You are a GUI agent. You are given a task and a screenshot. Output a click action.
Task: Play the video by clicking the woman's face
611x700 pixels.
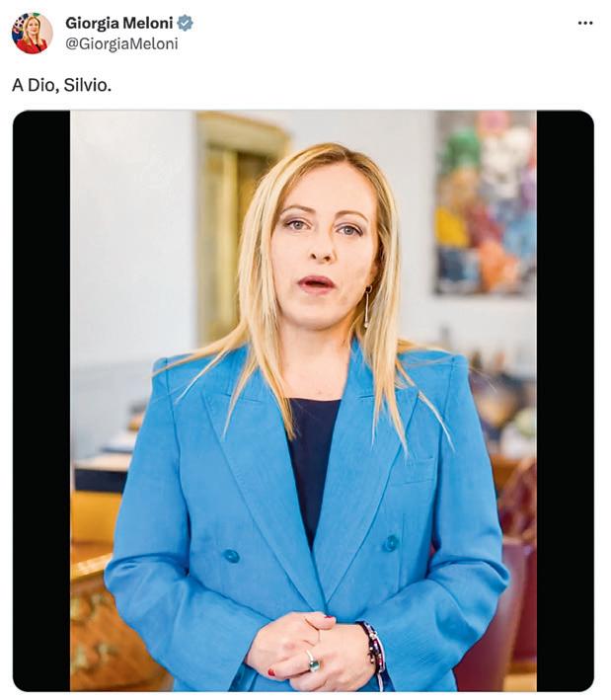(325, 243)
